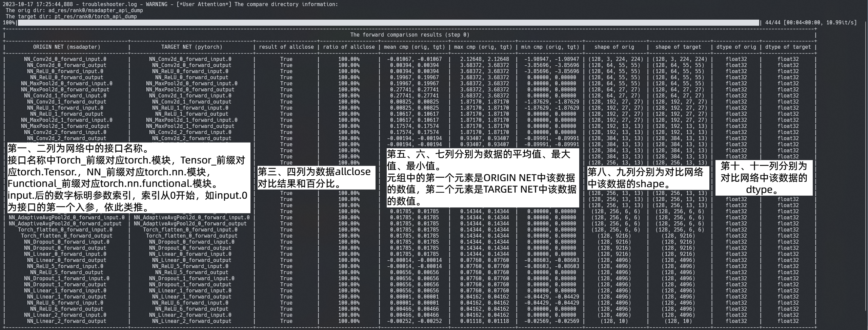This screenshot has width=868, height=330.
Task: Select NN_Linear_2_forward_output in the TARGET NET column
Action: 192,321
